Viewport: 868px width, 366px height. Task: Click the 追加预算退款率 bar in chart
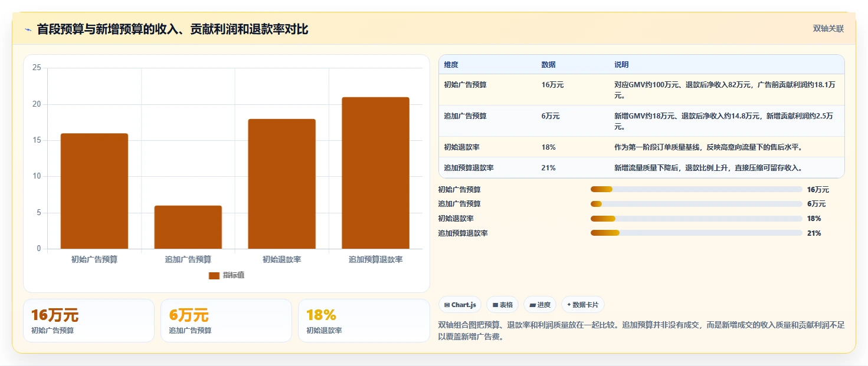click(x=375, y=173)
